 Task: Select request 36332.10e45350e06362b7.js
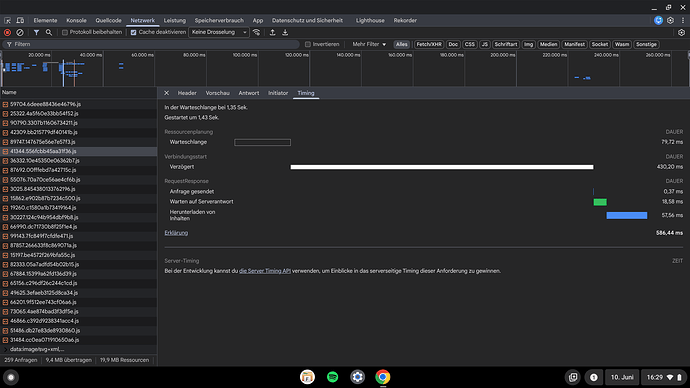coord(78,161)
